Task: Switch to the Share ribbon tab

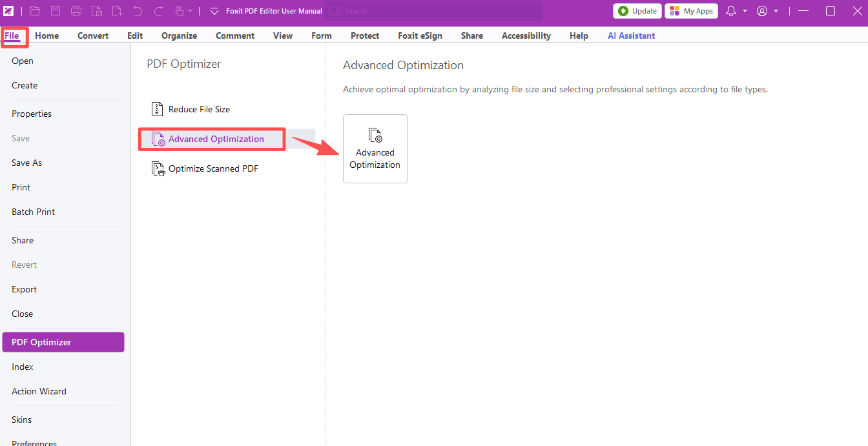Action: [472, 35]
